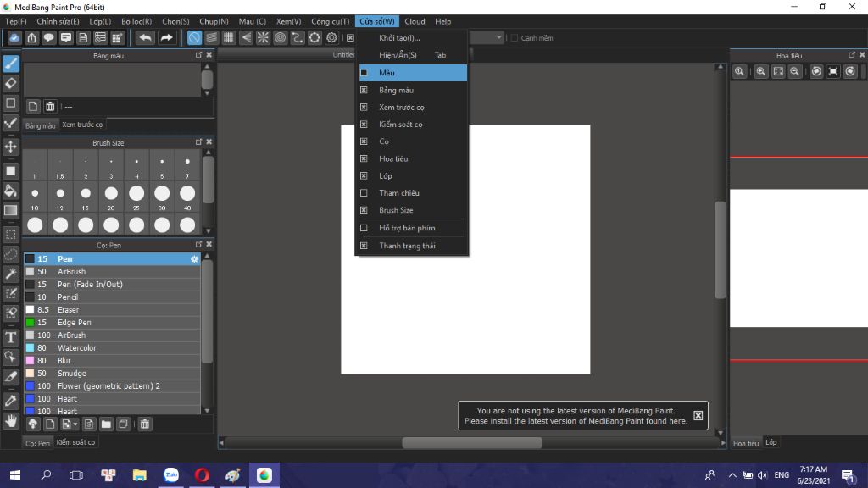Select the Brush tool in left toolbar
The height and width of the screenshot is (488, 868).
coord(11,64)
